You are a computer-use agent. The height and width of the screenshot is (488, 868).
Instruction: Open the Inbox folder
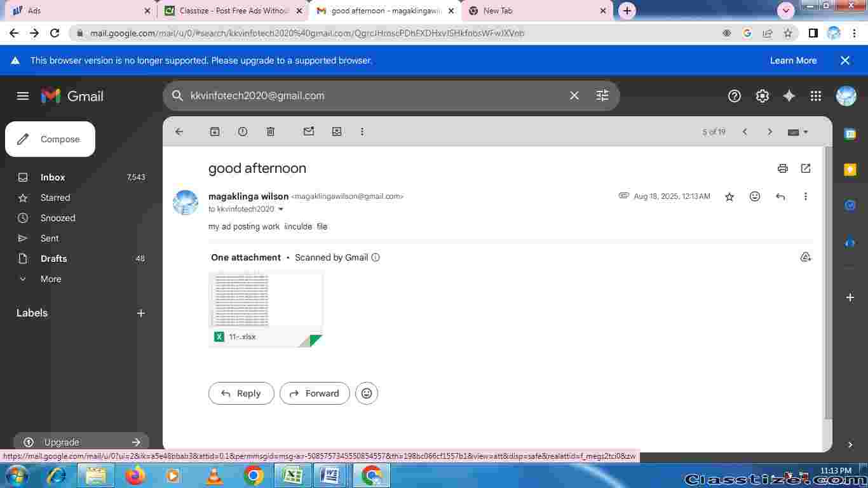pos(53,177)
